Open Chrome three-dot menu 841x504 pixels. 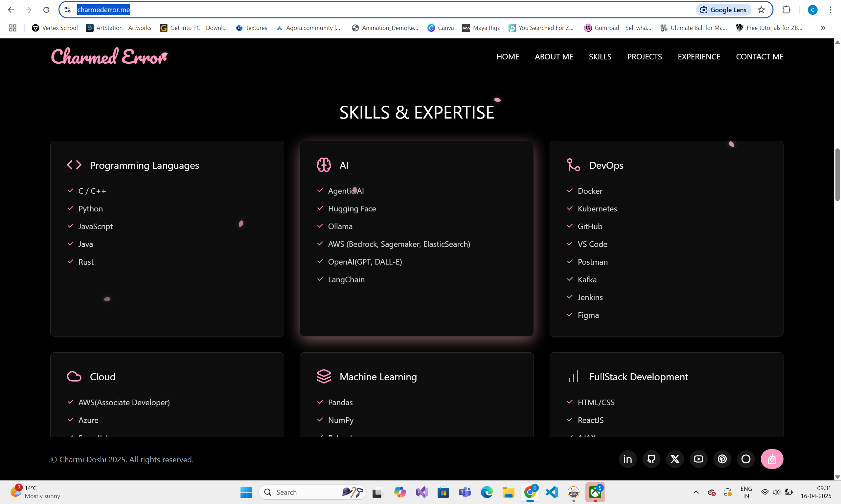click(830, 10)
